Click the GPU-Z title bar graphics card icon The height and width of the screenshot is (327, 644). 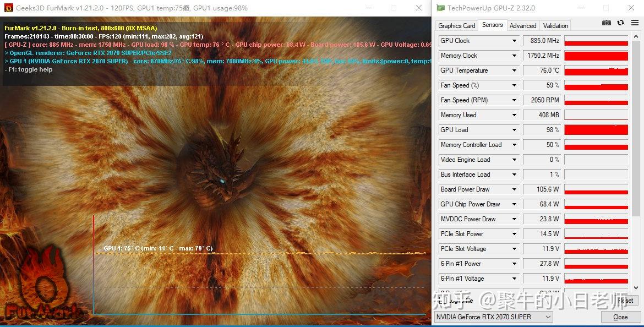coord(440,8)
